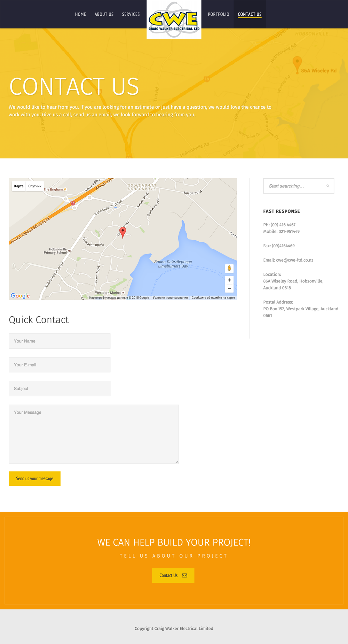This screenshot has height=644, width=348.
Task: Switch map to Спутник satellite view
Action: coord(35,186)
